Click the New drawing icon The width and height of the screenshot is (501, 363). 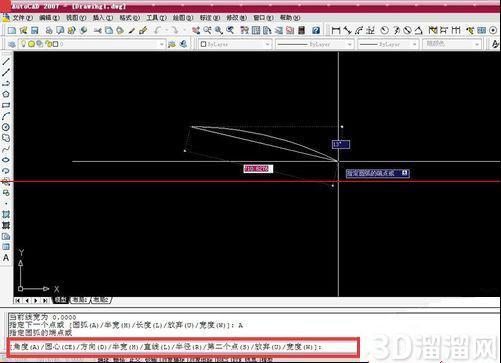(12, 31)
